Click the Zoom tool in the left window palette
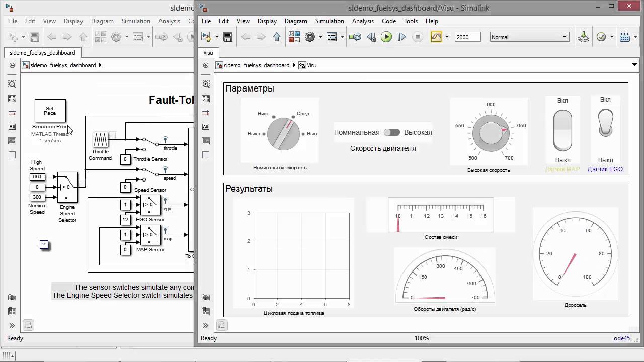Screen dimensions: 644x362 click(12, 84)
